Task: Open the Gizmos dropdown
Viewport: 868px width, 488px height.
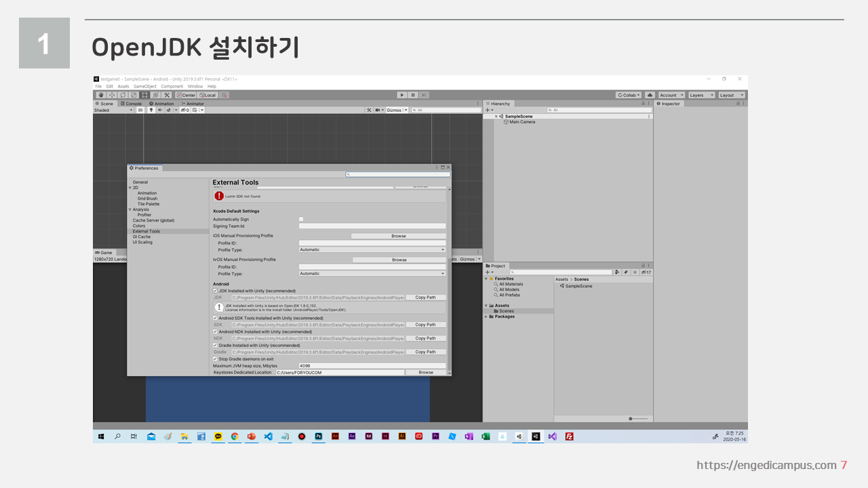Action: (x=397, y=110)
